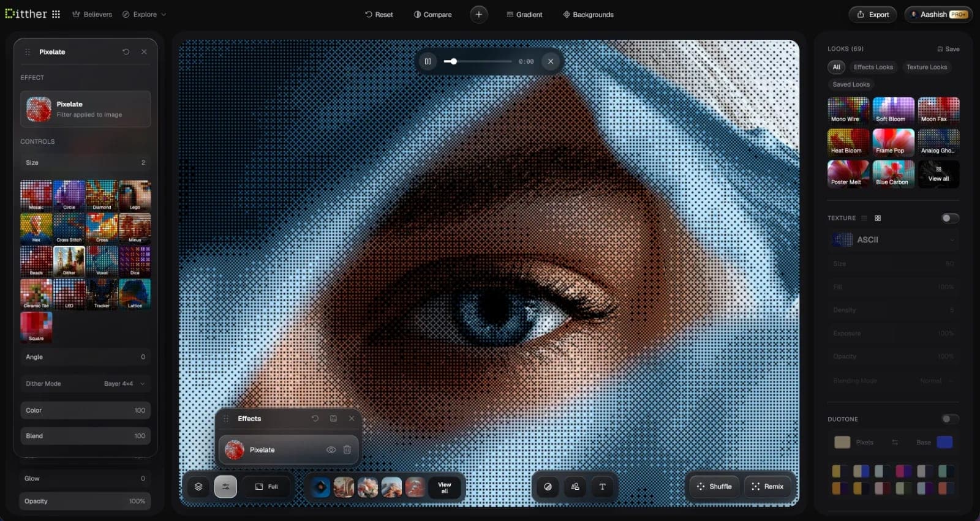Click the Remix button
The height and width of the screenshot is (521, 980).
click(767, 487)
